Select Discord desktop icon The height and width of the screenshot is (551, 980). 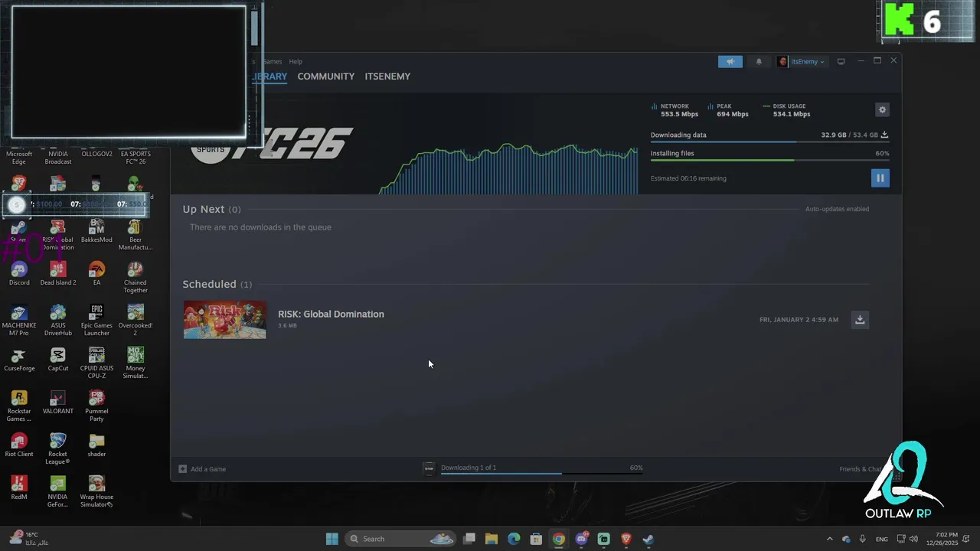point(19,273)
